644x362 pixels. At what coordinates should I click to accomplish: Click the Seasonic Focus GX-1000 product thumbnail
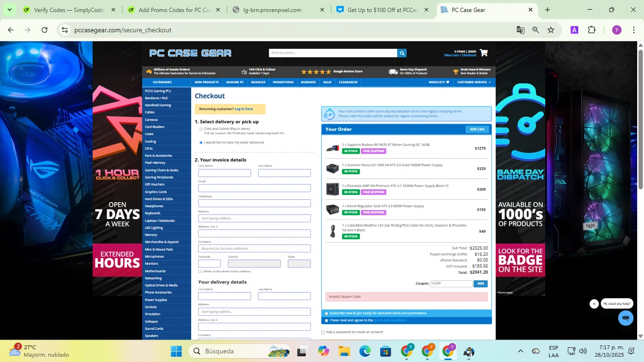pos(332,168)
